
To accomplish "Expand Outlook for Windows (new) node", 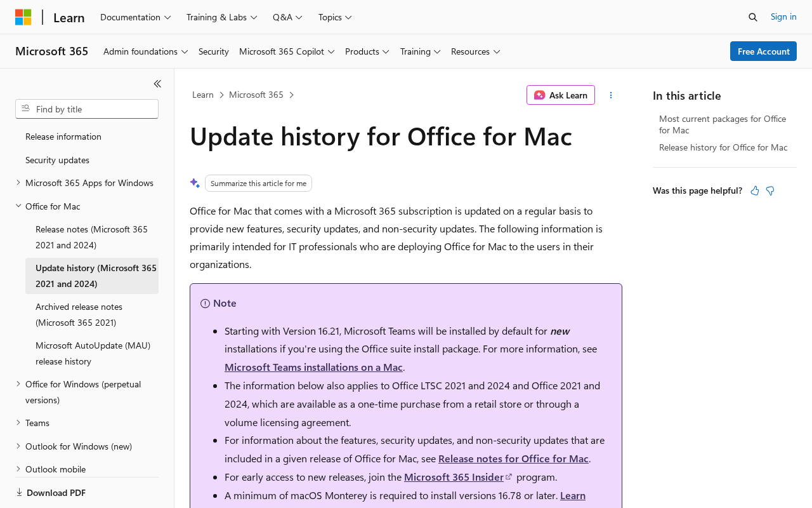I will pyautogui.click(x=18, y=446).
